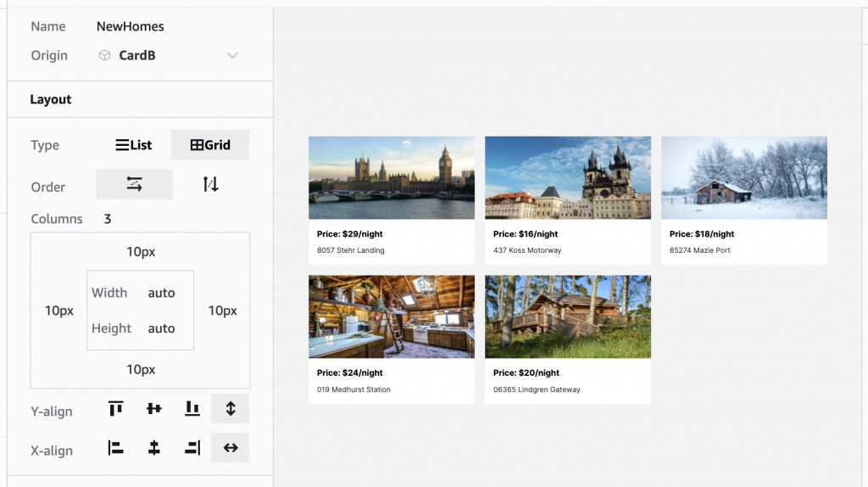Align items right in X-align
Viewport: 868px width, 487px height.
coord(192,448)
